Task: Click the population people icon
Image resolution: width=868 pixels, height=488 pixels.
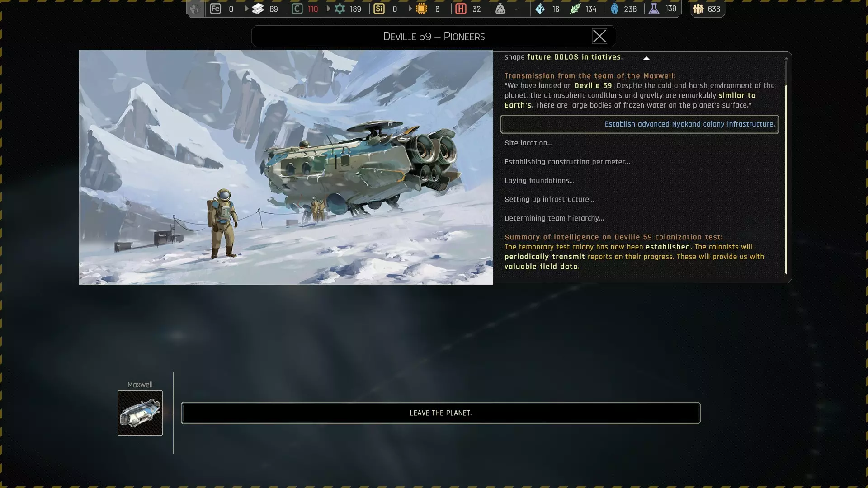Action: [x=698, y=9]
